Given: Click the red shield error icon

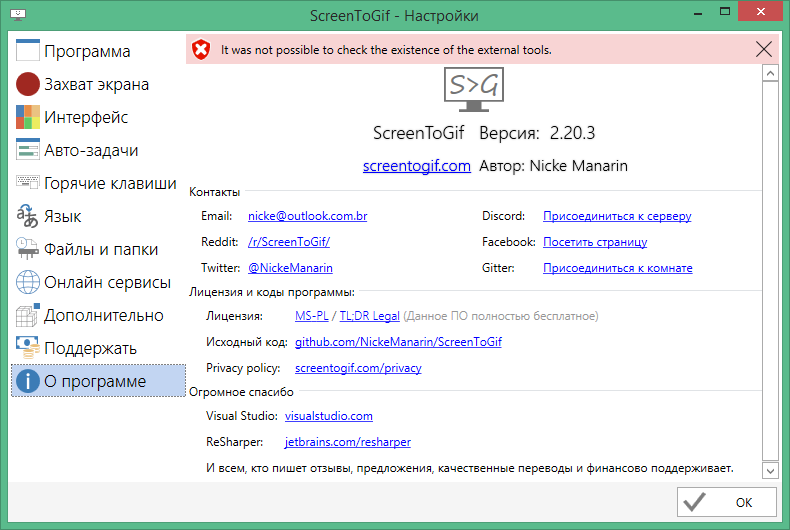Looking at the screenshot, I should 201,49.
